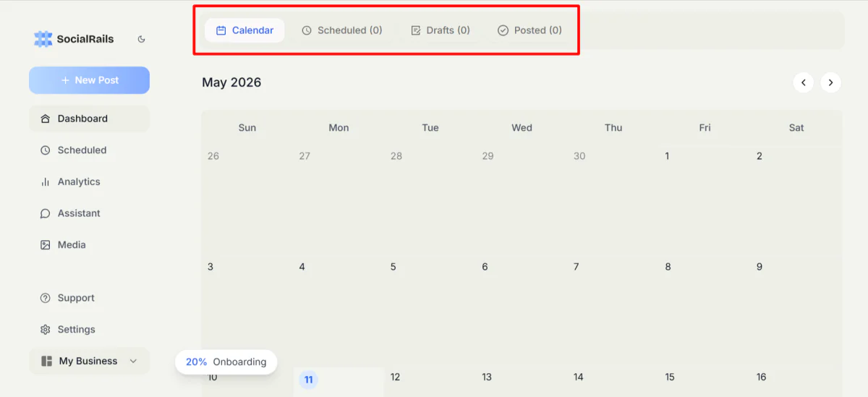Click the SocialRails logo icon
The height and width of the screenshot is (397, 868).
point(43,39)
